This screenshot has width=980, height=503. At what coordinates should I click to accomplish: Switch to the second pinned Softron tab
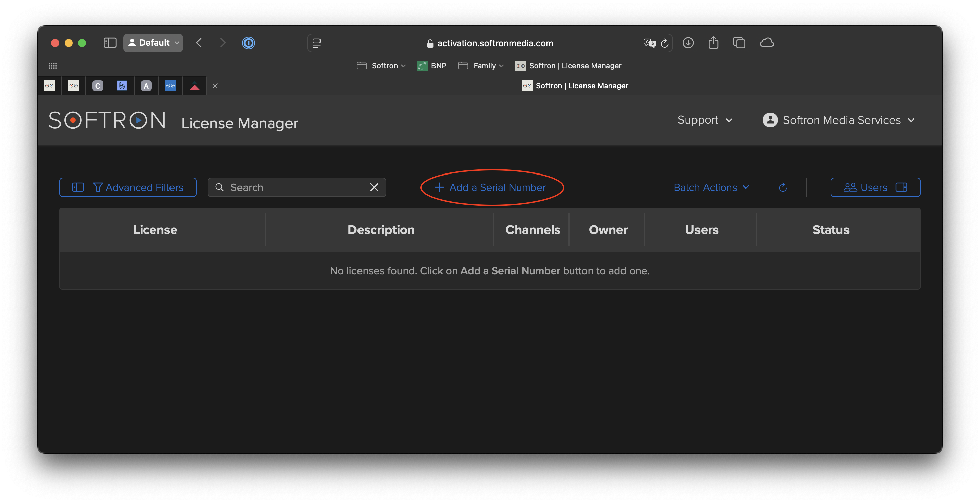click(73, 86)
